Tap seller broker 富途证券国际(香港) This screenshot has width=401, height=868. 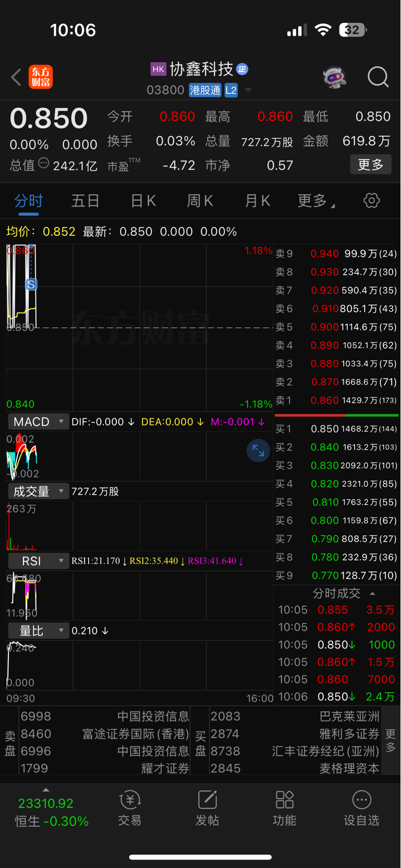tap(136, 734)
